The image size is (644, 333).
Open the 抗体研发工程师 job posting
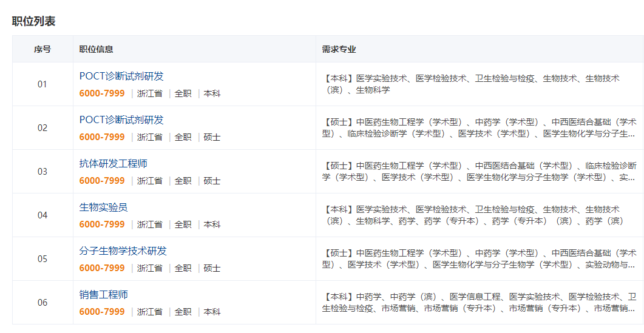114,164
